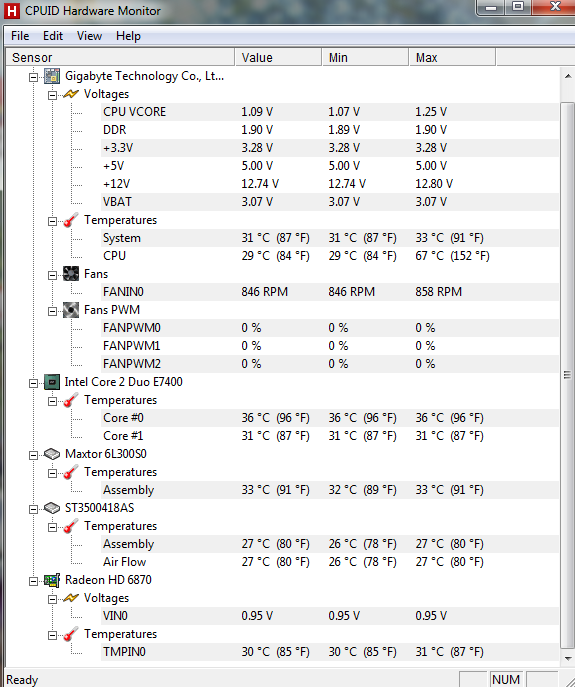This screenshot has width=575, height=687.
Task: Click the Fans category fan icon
Action: 71,274
